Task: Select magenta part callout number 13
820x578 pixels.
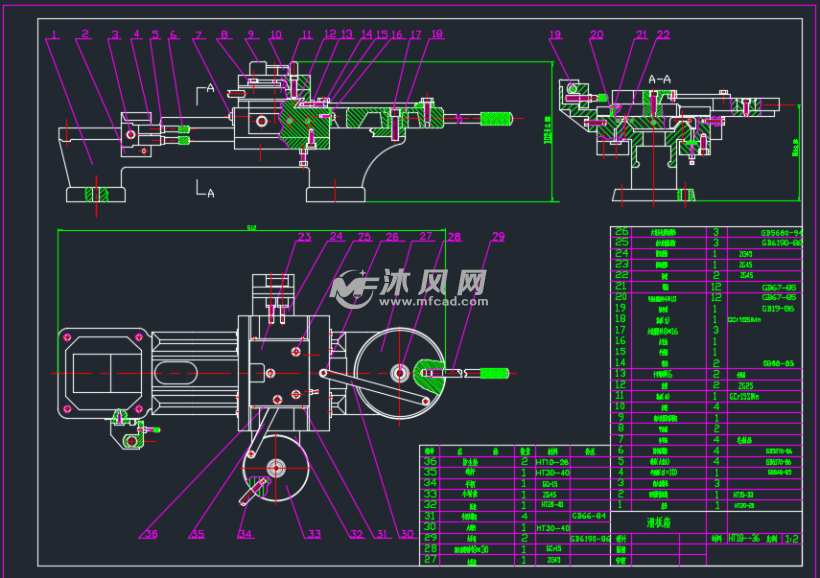Action: [347, 34]
